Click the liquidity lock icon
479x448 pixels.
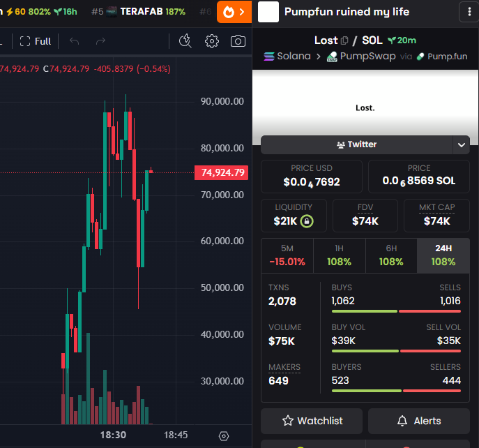point(307,221)
